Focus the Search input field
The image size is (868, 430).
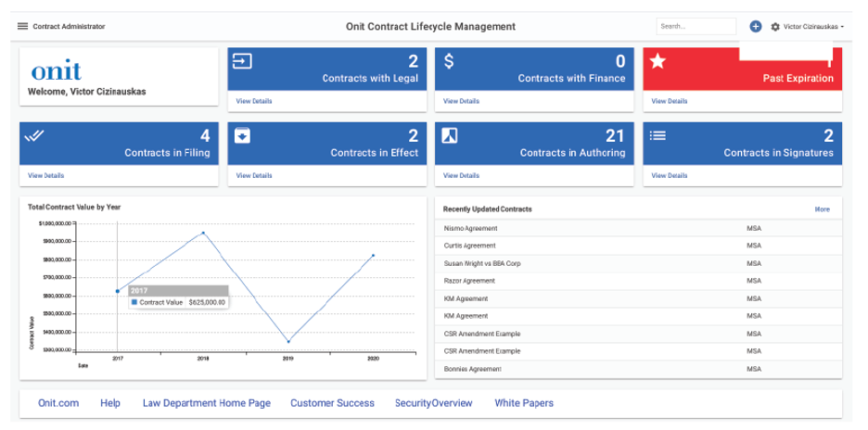click(x=696, y=26)
